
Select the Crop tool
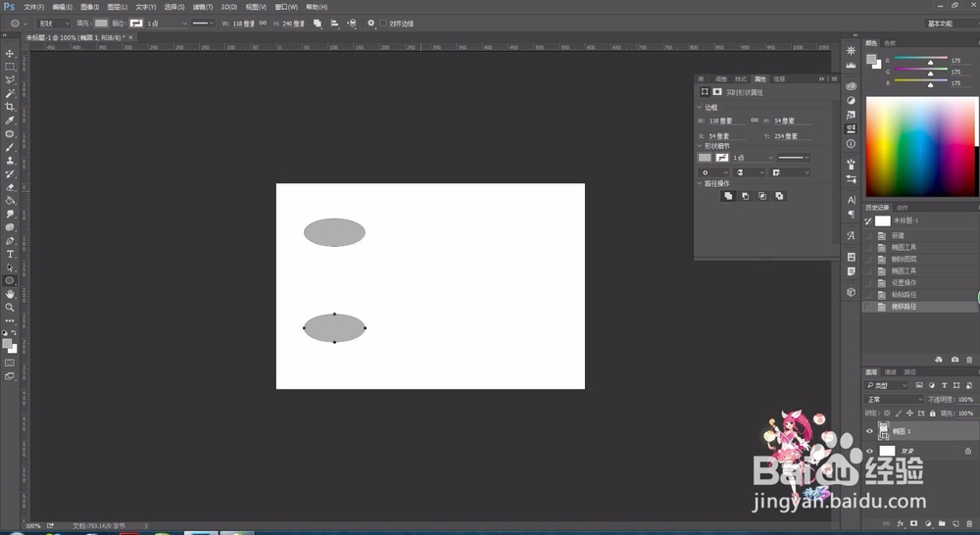[10, 107]
